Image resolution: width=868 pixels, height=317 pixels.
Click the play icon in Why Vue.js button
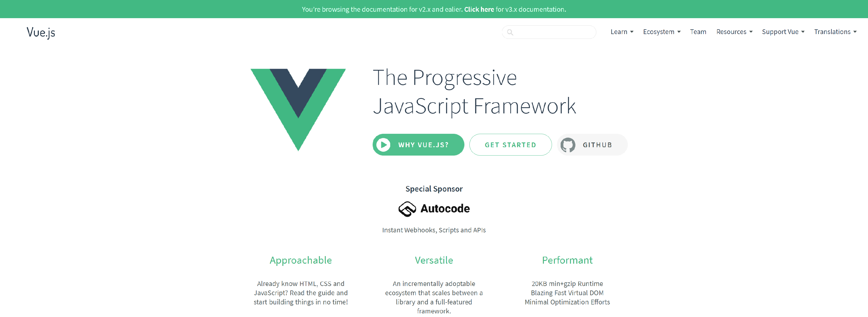point(384,145)
